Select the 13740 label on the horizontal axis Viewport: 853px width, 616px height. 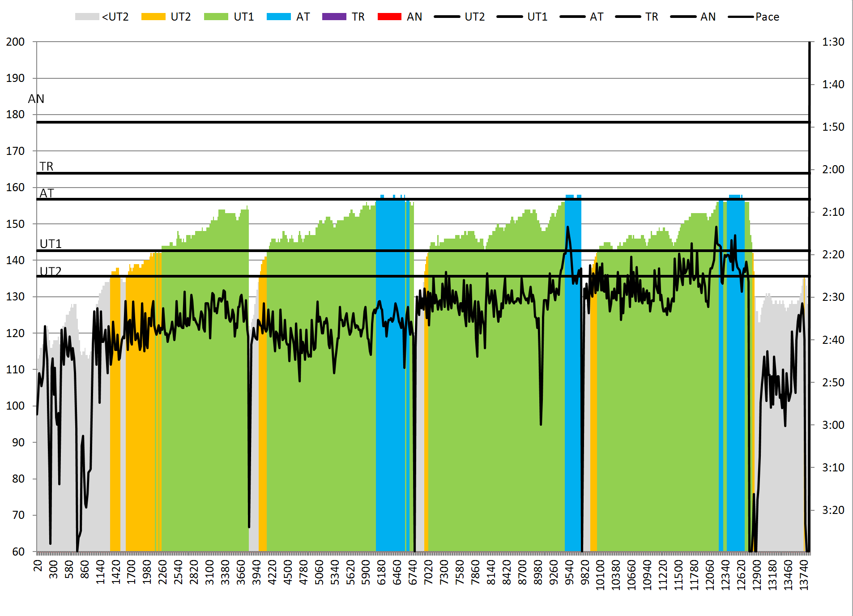(x=804, y=575)
